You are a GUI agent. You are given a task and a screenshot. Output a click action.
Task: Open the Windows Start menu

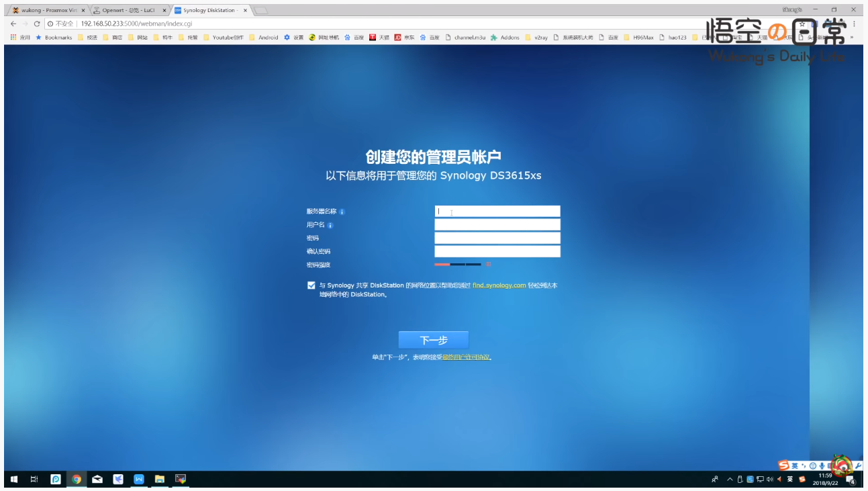[x=13, y=479]
